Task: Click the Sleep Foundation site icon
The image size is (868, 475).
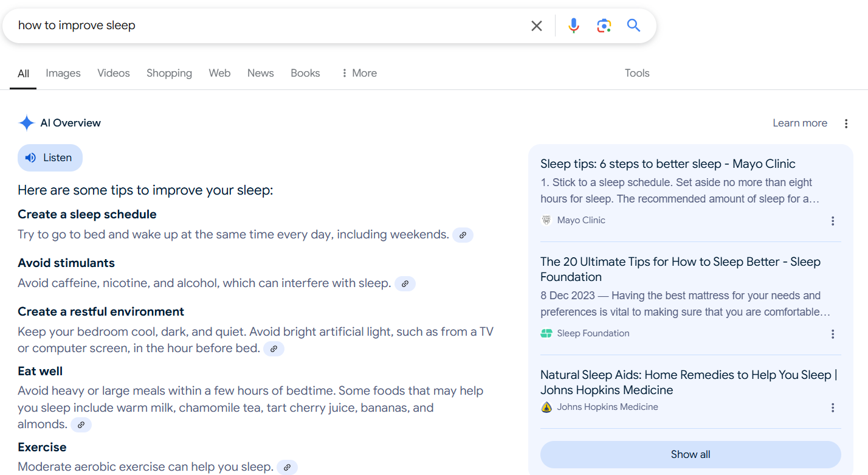Action: point(546,333)
